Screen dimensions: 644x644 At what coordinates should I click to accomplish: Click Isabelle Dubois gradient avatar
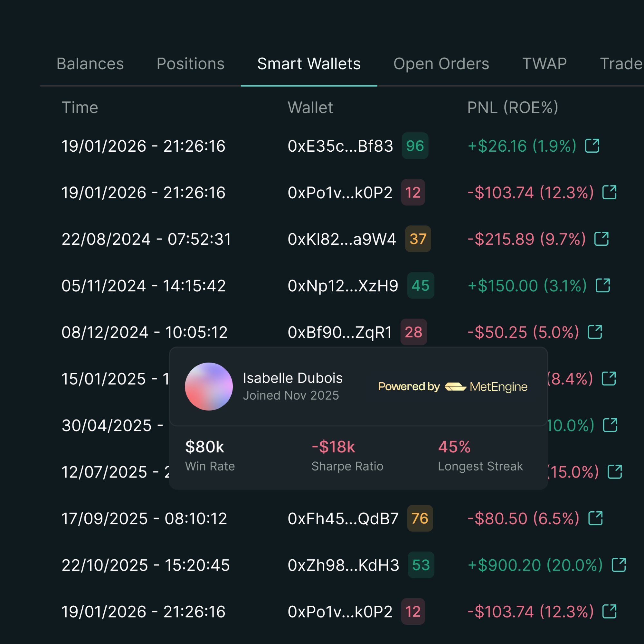[209, 387]
